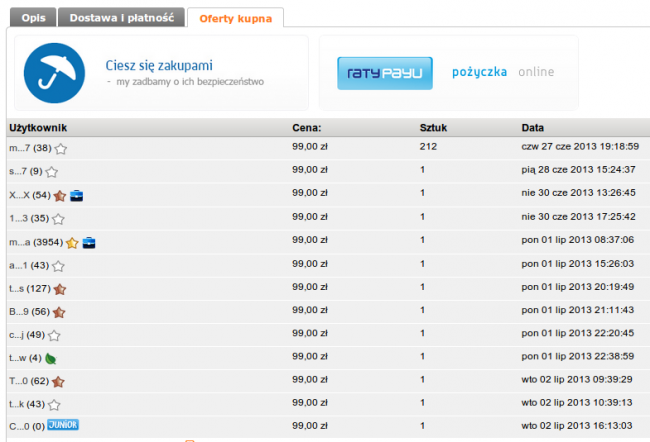Click date nie 30 cze 2013 13:26:45

click(578, 193)
